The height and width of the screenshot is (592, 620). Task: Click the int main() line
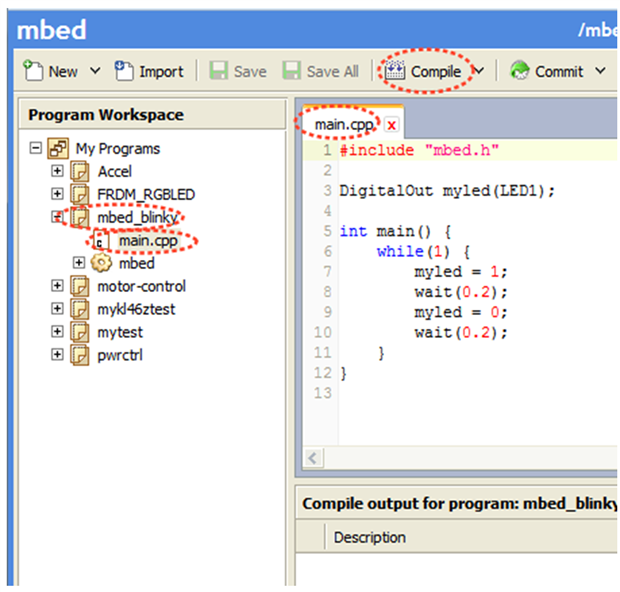395,231
